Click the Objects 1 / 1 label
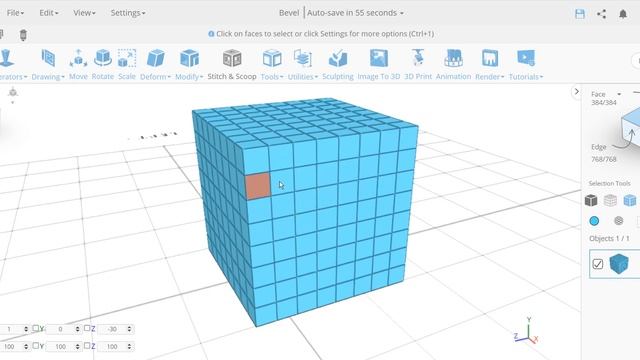This screenshot has width=640, height=360. pyautogui.click(x=609, y=238)
